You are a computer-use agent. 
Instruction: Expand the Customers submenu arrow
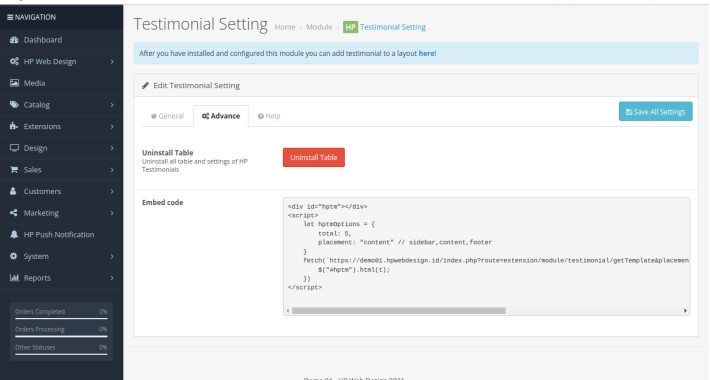click(112, 191)
